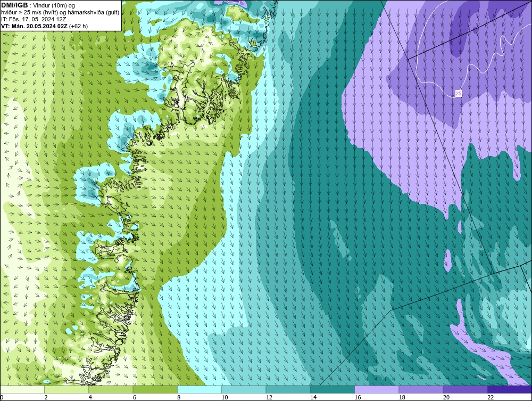The width and height of the screenshot is (532, 401).
Task: Click the '(+62 h)' forecast offset text
Action: (x=78, y=26)
